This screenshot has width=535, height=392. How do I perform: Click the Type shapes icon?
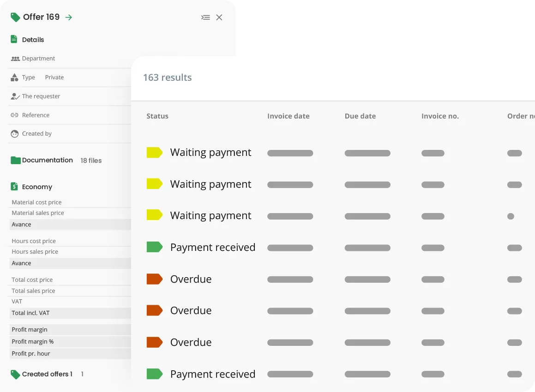point(13,77)
